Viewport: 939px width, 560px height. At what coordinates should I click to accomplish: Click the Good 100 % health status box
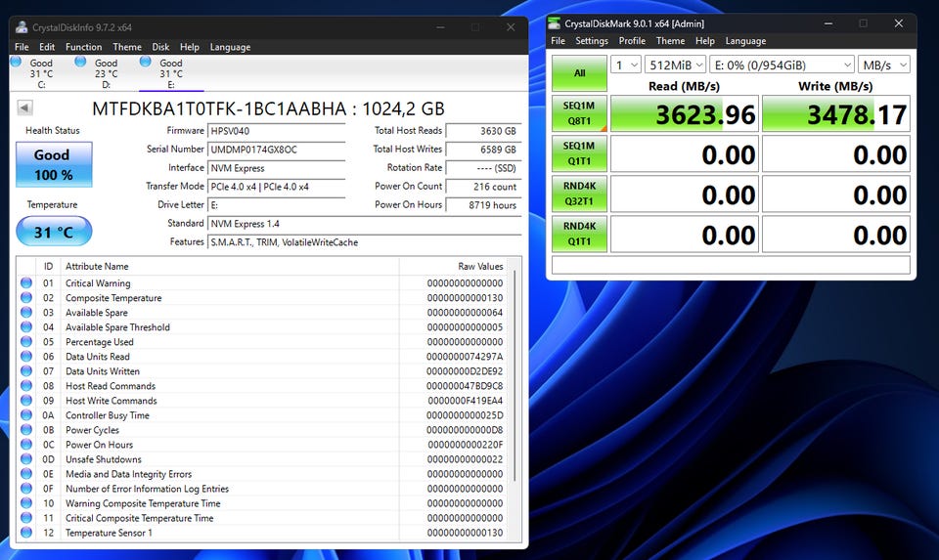coord(54,164)
